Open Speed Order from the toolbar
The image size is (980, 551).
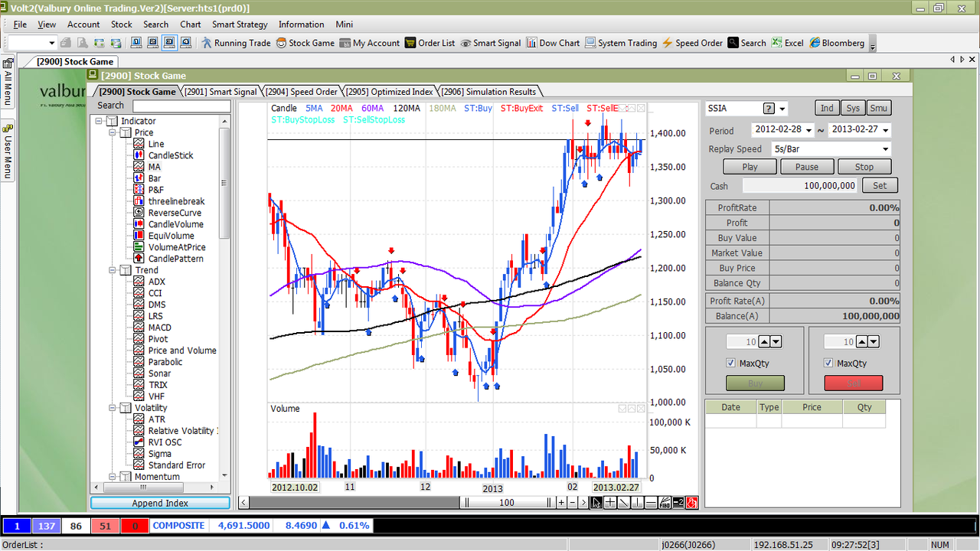692,43
